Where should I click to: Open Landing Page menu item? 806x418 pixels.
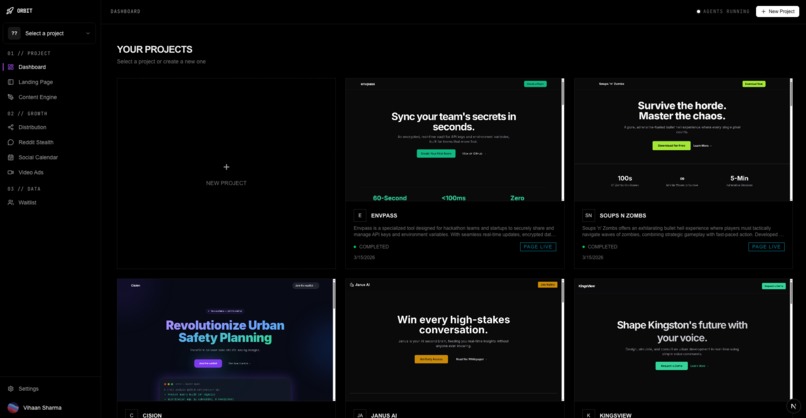pos(35,82)
